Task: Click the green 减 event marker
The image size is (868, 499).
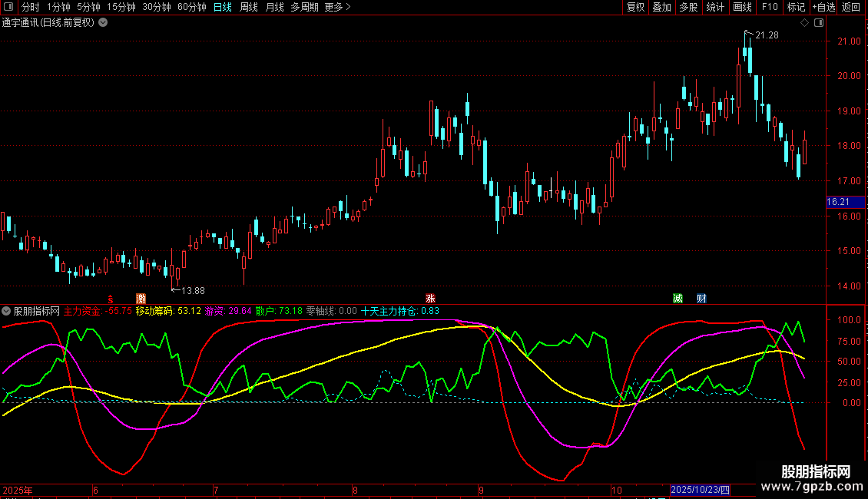Action: 678,299
